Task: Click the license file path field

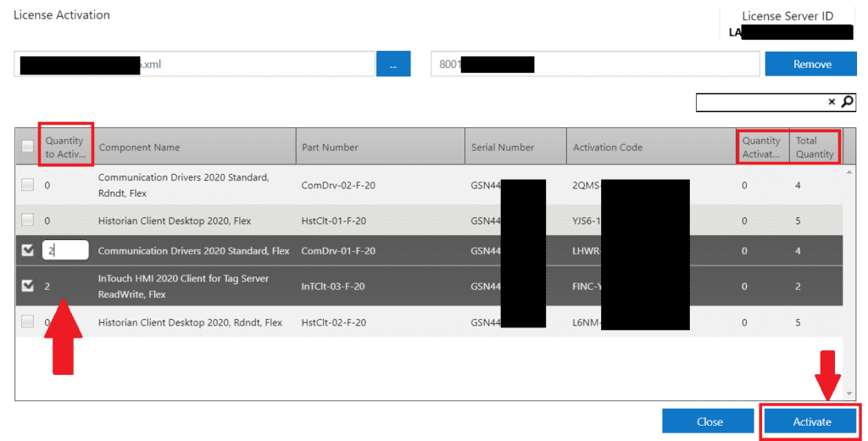Action: pyautogui.click(x=194, y=64)
